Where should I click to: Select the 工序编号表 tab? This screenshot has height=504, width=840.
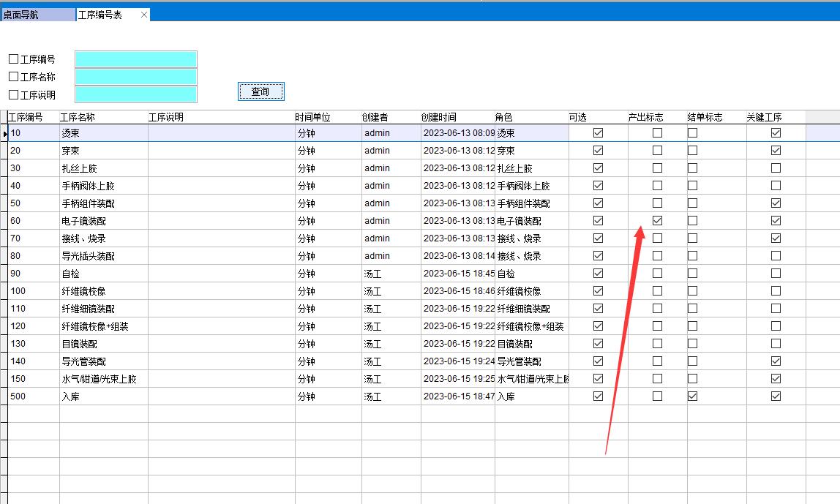pos(102,15)
